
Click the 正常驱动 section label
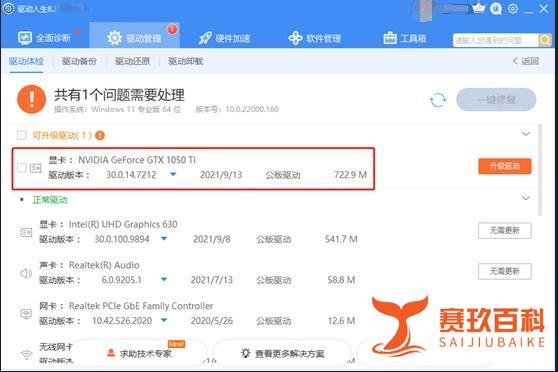(x=50, y=200)
